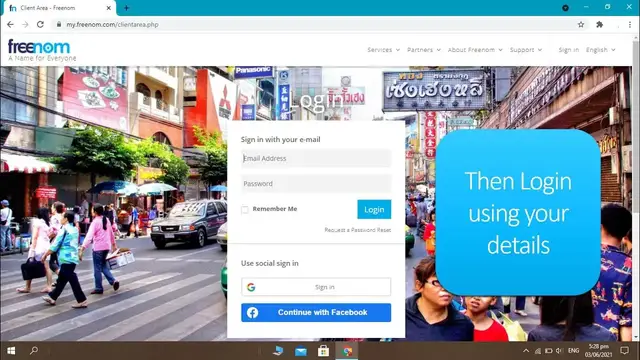Click the browser address bar URL
The image size is (640, 360).
(112, 24)
